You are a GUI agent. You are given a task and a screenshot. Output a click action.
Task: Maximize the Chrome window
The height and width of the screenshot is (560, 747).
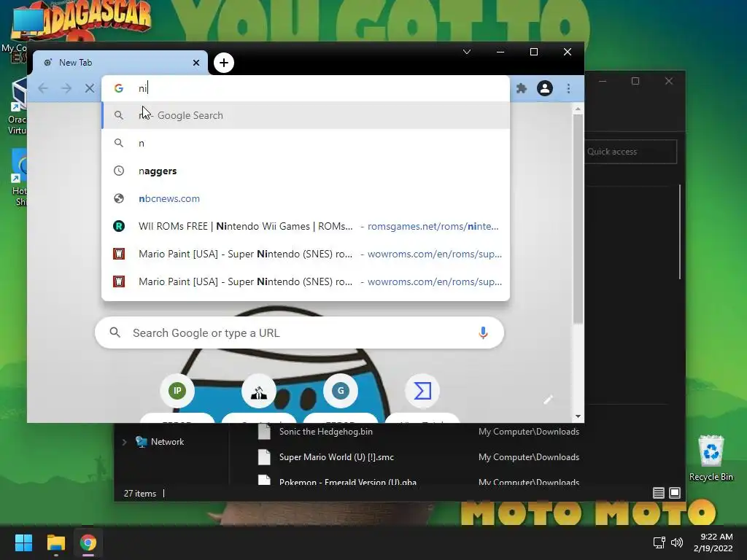534,52
